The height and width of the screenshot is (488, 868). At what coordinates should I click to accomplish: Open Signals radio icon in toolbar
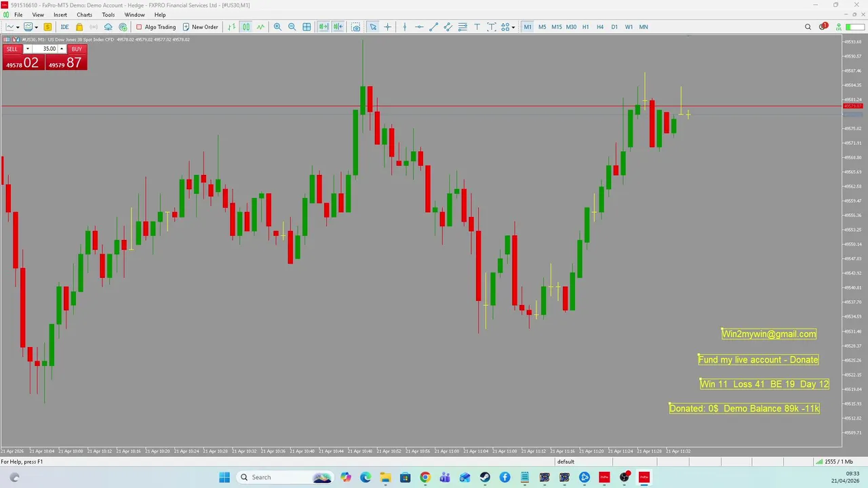click(x=94, y=27)
